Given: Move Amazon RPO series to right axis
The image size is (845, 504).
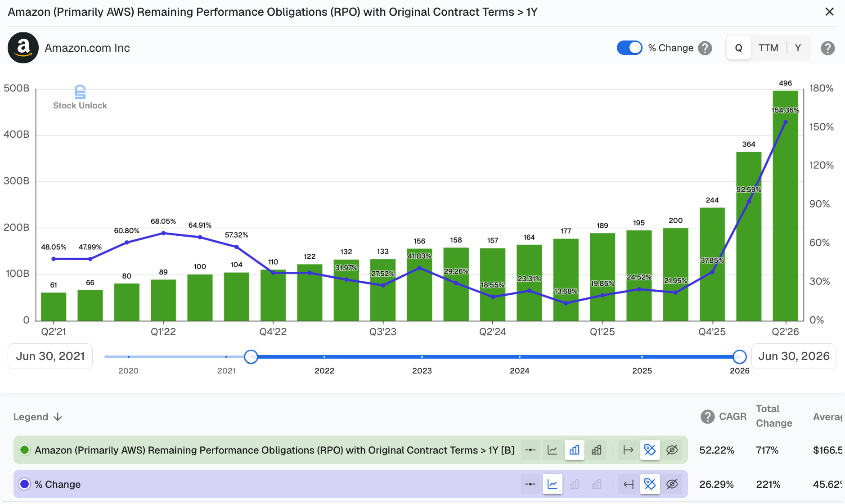Looking at the screenshot, I should point(628,450).
